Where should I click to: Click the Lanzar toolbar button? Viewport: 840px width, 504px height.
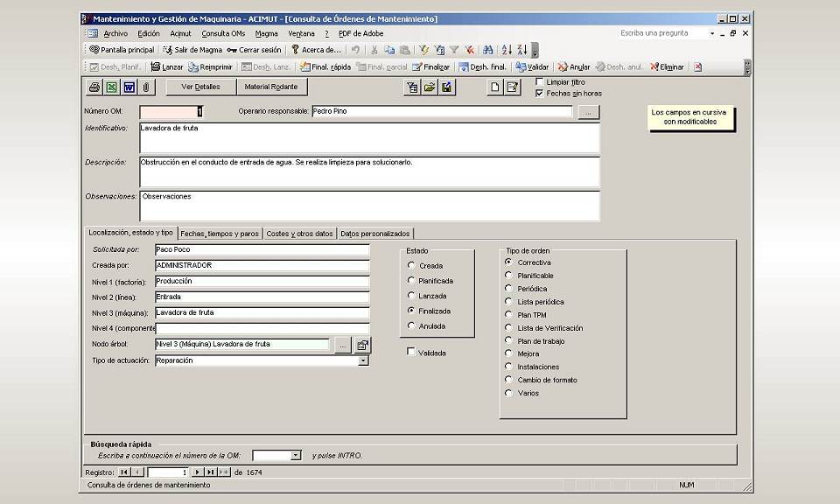(166, 67)
